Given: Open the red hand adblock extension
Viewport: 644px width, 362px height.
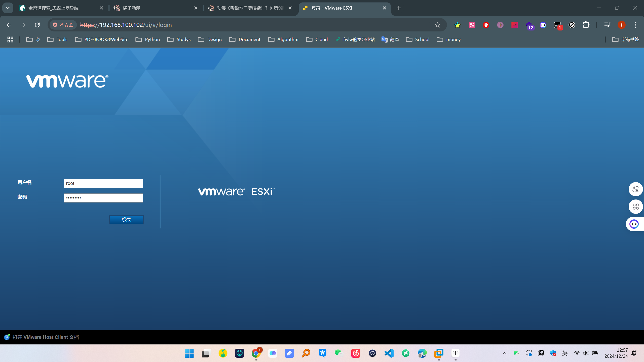Looking at the screenshot, I should click(486, 25).
